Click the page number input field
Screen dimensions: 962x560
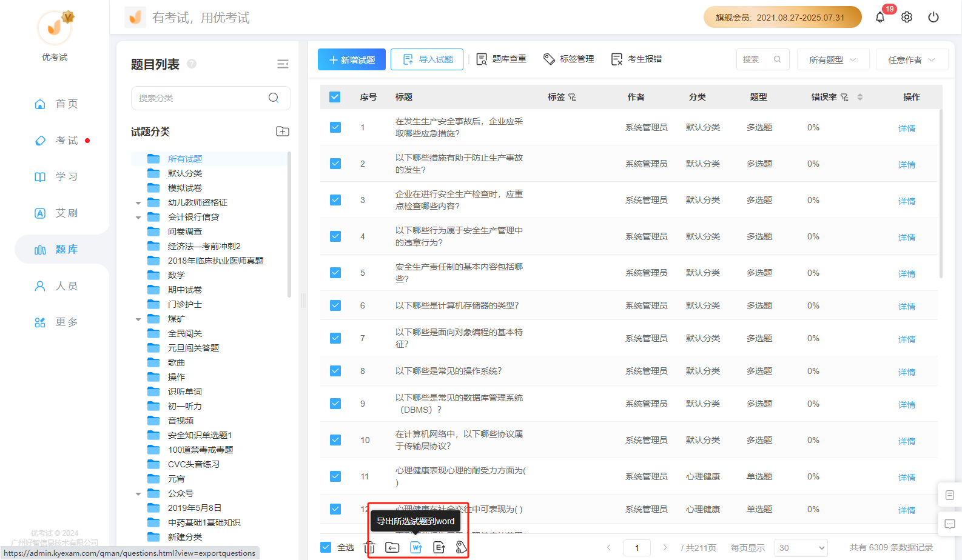tap(637, 548)
